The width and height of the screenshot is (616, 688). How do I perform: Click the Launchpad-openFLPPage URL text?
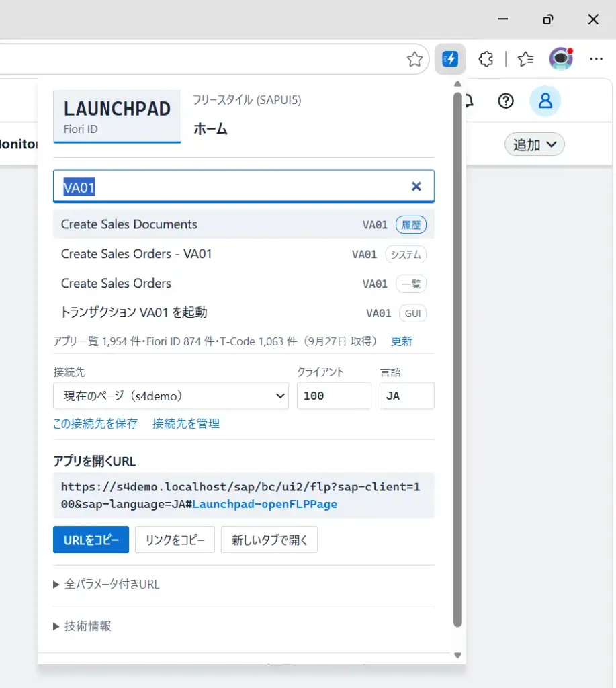coord(265,504)
